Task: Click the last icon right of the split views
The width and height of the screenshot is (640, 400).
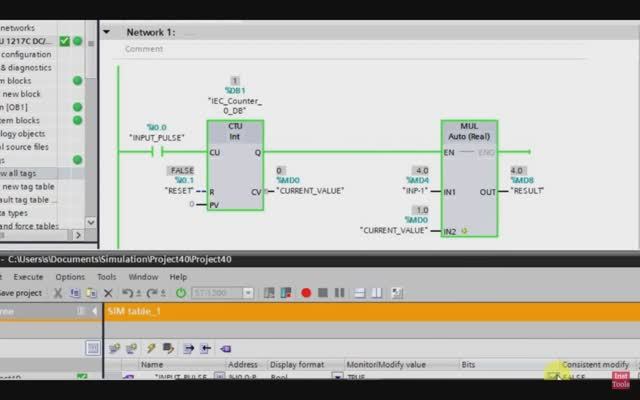Action: tap(397, 293)
